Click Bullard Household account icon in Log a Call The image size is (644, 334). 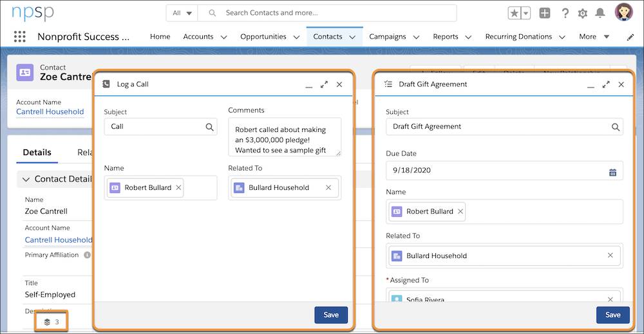[239, 187]
